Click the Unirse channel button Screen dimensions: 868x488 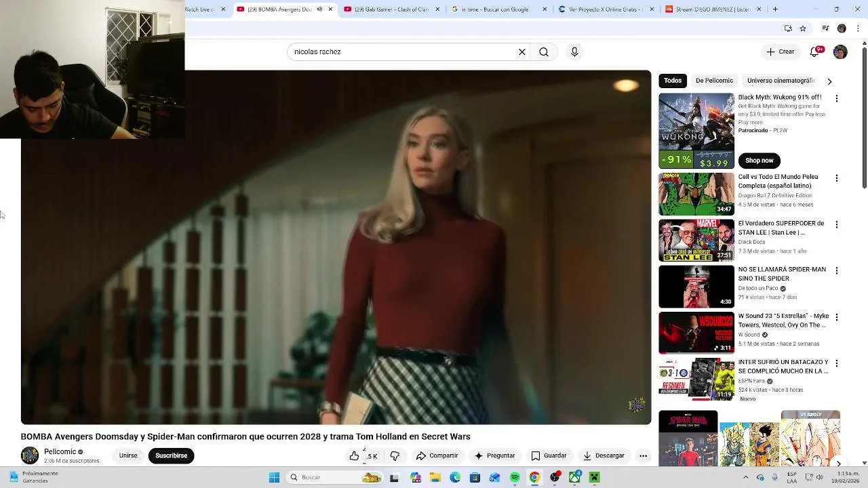click(128, 455)
